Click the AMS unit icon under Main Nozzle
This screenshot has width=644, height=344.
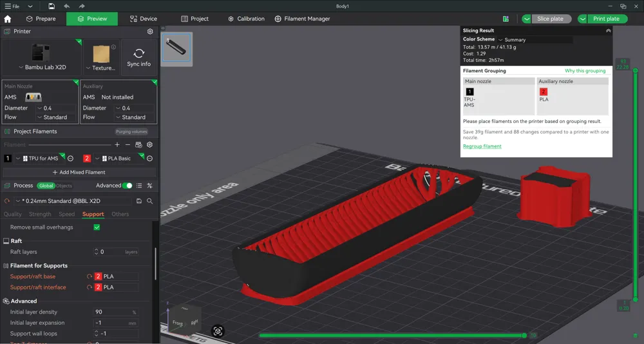(33, 97)
